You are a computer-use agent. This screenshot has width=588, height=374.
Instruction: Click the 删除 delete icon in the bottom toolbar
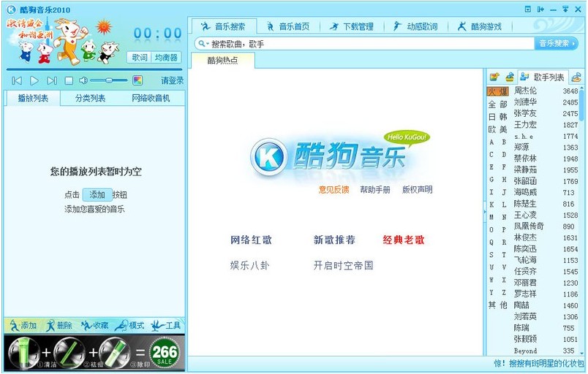click(59, 325)
